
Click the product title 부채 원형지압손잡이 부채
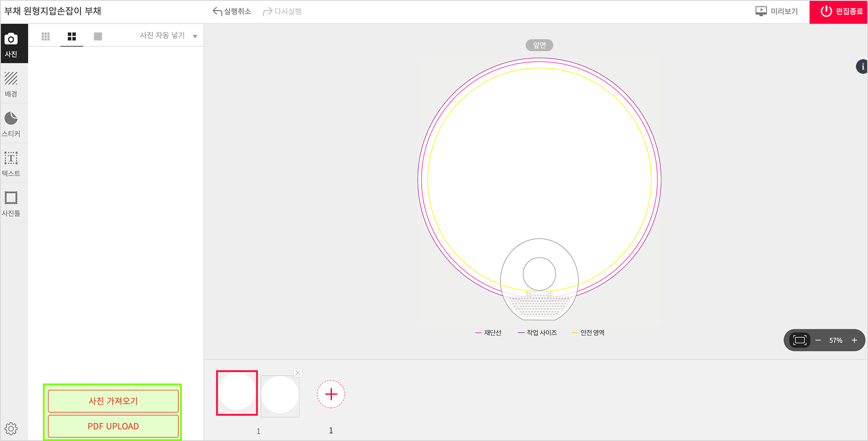53,11
